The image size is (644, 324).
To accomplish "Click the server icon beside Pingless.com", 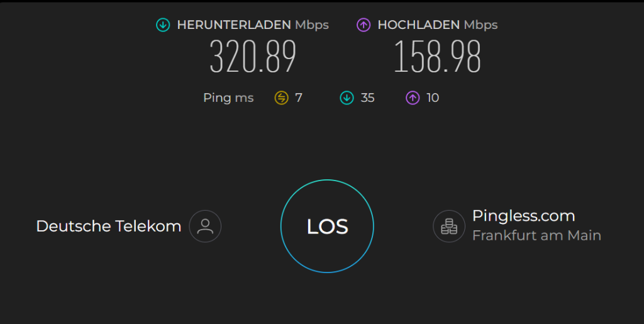I will pos(449,226).
